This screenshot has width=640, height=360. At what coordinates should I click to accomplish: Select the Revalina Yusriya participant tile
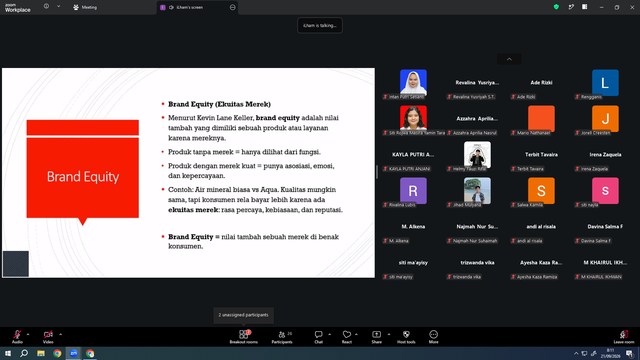[x=477, y=83]
